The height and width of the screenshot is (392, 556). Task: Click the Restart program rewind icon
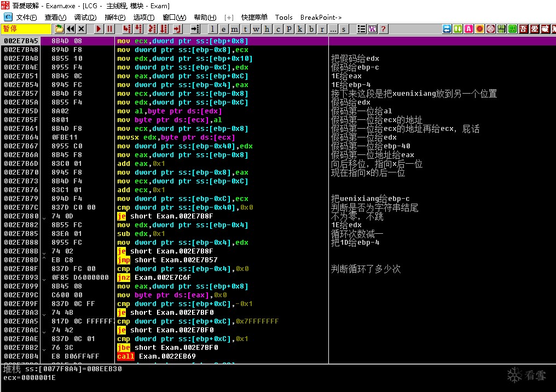point(70,29)
